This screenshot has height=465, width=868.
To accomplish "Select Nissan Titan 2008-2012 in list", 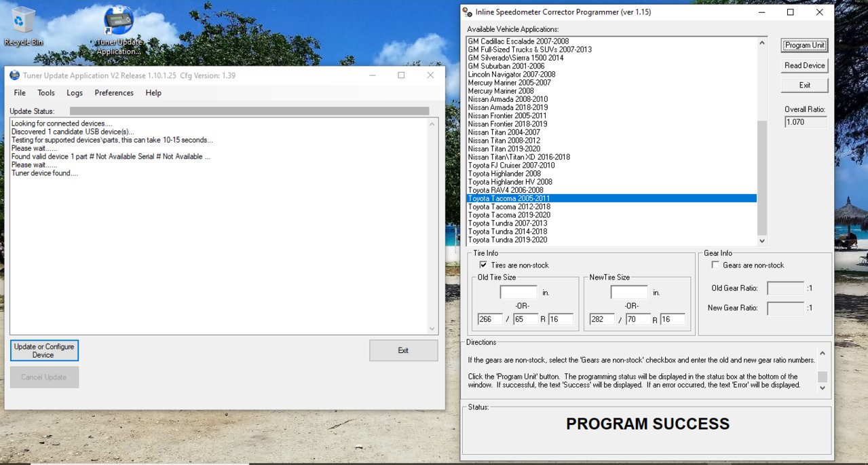I will click(611, 141).
